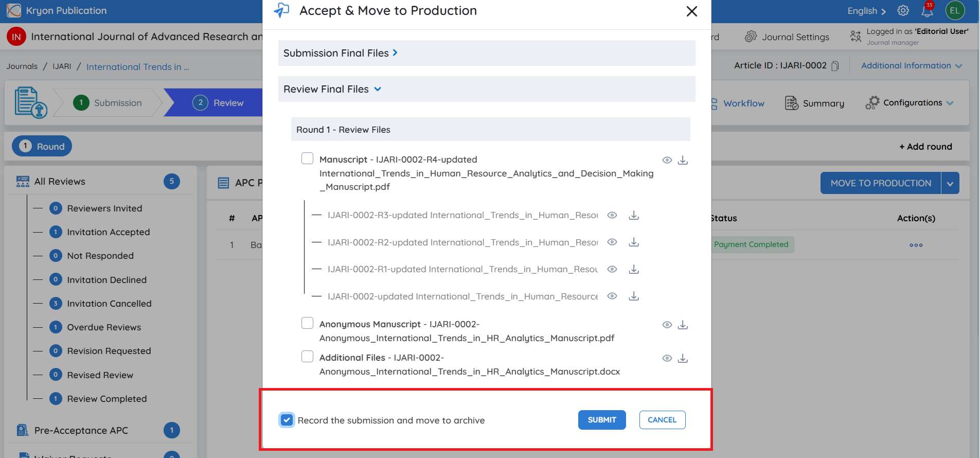Download the IJARI-0002-R4-updated Manuscript file

tap(683, 160)
